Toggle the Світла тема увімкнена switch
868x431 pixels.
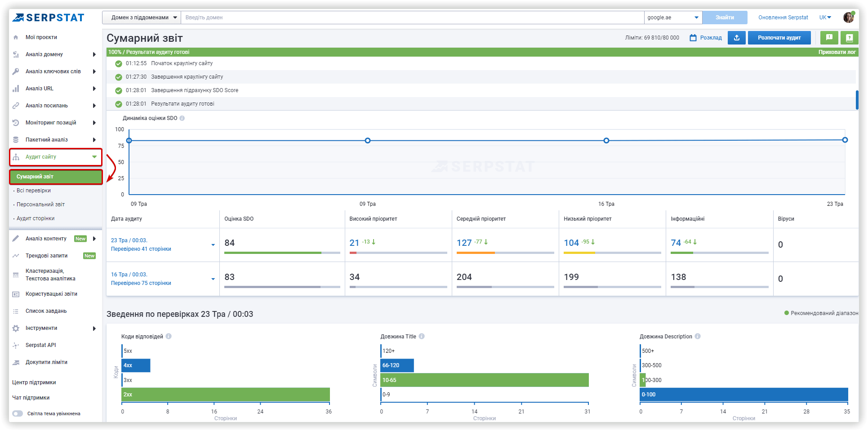point(18,413)
